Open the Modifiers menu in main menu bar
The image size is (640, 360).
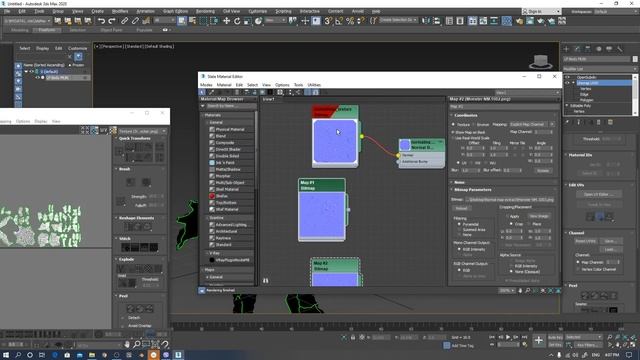click(x=120, y=11)
